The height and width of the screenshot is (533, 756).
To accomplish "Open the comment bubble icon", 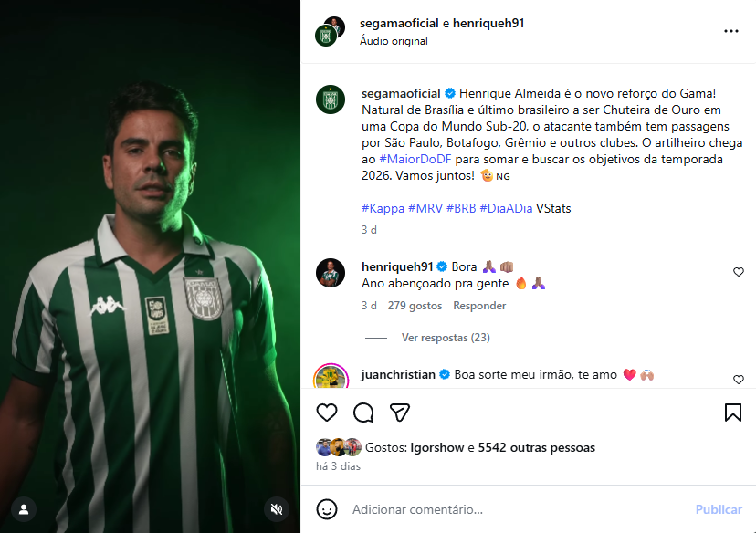I will pos(363,413).
